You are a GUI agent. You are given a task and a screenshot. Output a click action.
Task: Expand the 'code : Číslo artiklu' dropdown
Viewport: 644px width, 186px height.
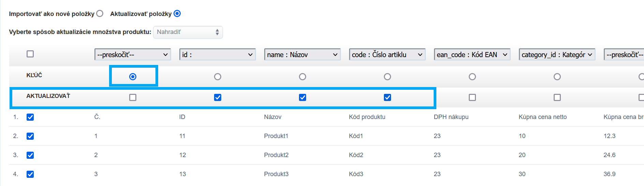[387, 54]
